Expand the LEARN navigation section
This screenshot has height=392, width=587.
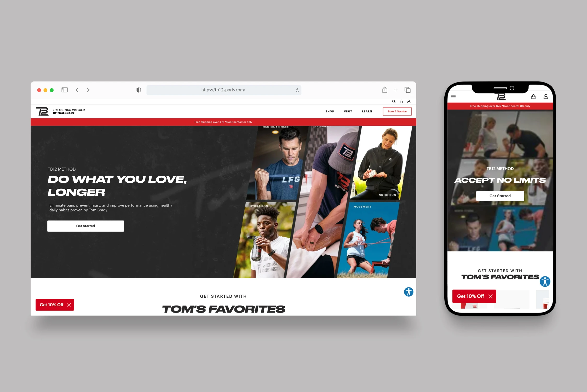366,111
